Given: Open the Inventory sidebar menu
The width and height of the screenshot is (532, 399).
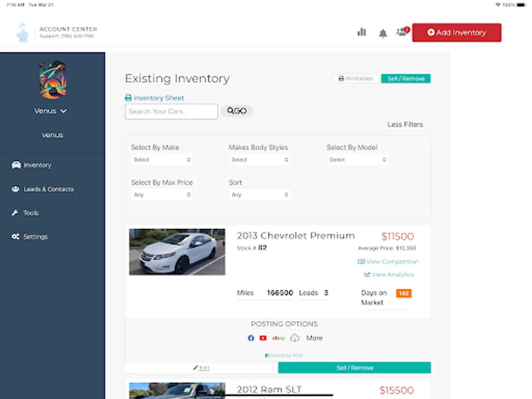Looking at the screenshot, I should tap(31, 165).
